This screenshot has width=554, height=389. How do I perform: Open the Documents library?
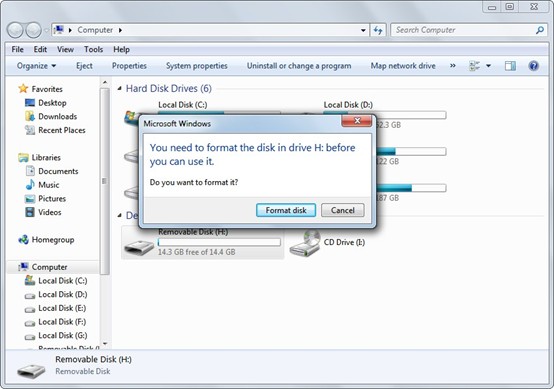coord(58,171)
